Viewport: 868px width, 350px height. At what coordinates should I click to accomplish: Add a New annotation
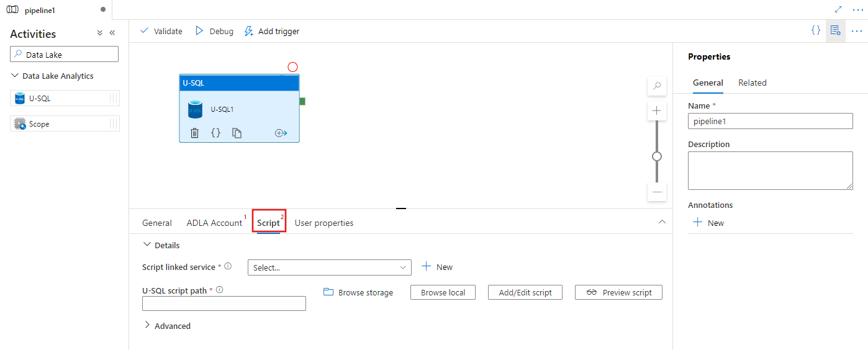point(708,223)
